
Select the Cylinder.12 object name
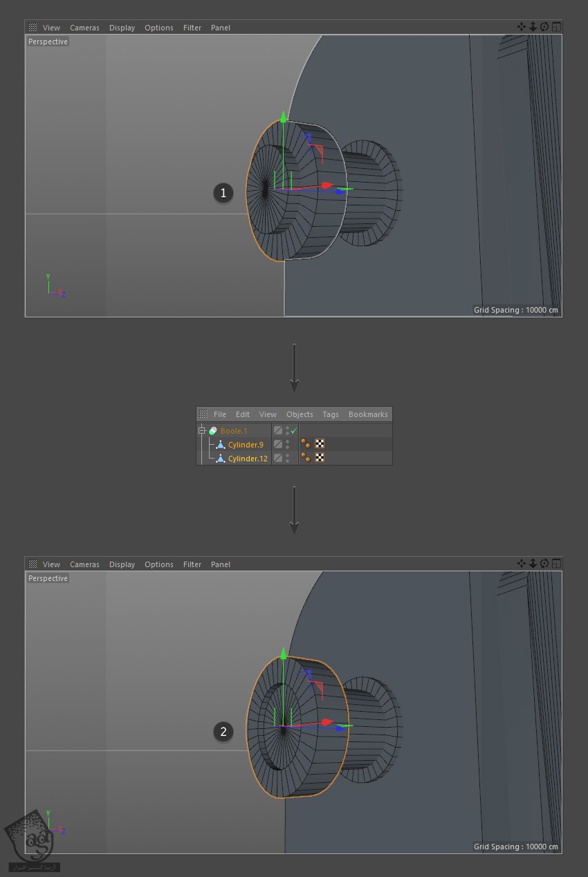click(248, 459)
